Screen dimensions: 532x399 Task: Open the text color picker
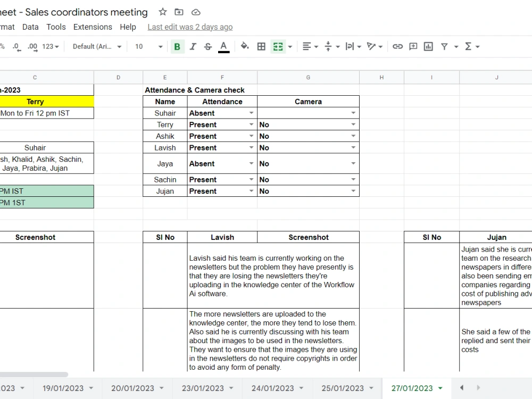[223, 46]
